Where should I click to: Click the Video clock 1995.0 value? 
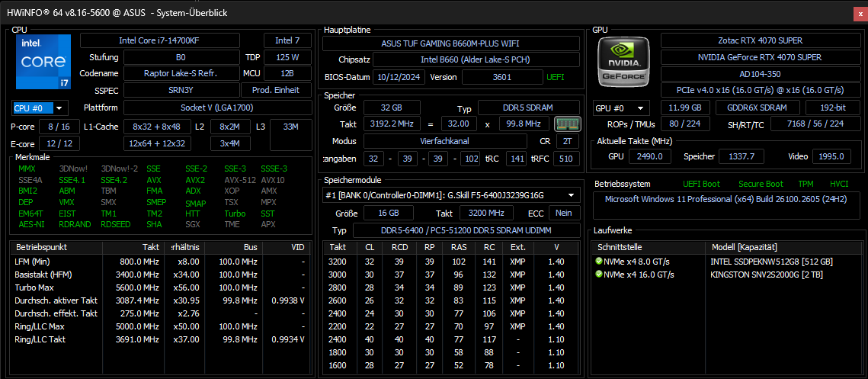point(831,157)
